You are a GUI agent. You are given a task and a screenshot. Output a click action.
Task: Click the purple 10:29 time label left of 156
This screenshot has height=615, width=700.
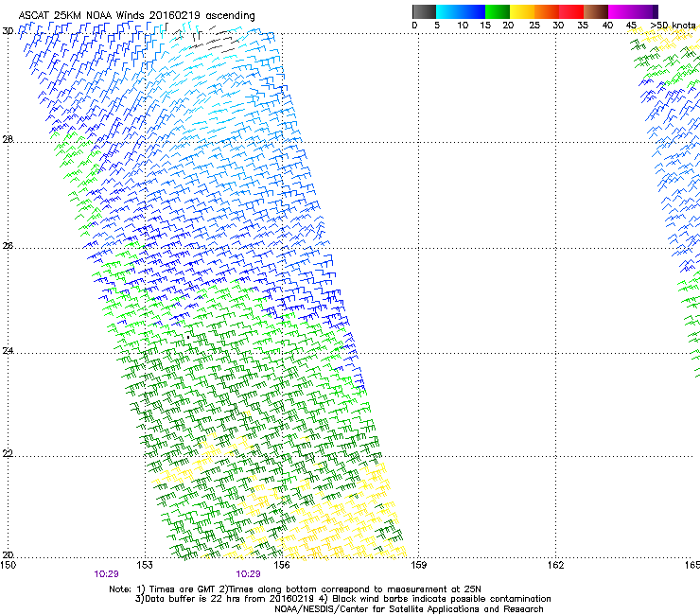point(248,574)
